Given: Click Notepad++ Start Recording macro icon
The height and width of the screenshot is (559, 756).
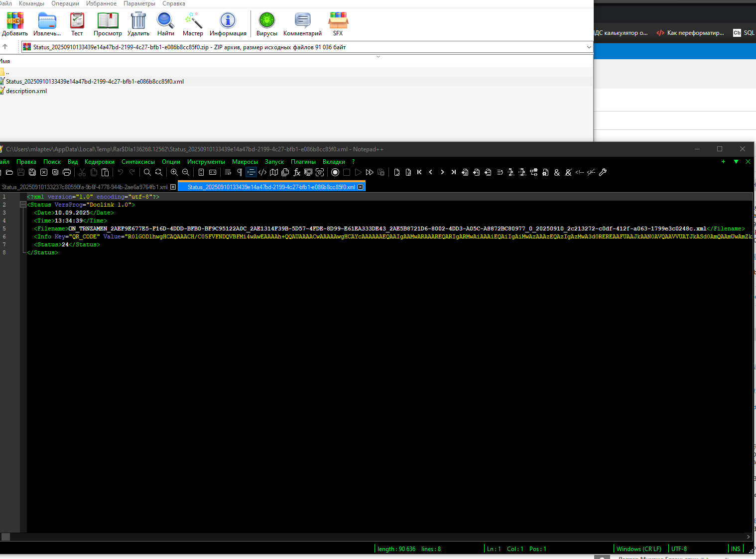Looking at the screenshot, I should point(335,172).
